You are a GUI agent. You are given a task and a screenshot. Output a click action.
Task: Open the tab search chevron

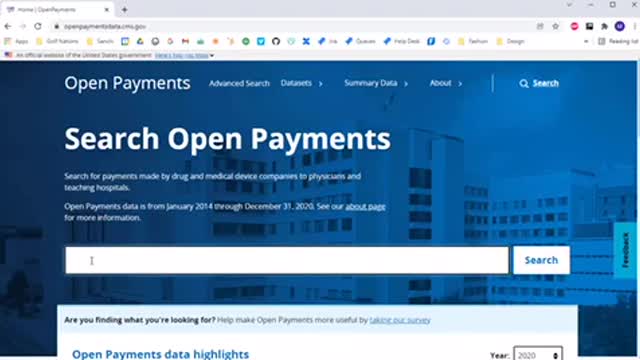pyautogui.click(x=569, y=5)
